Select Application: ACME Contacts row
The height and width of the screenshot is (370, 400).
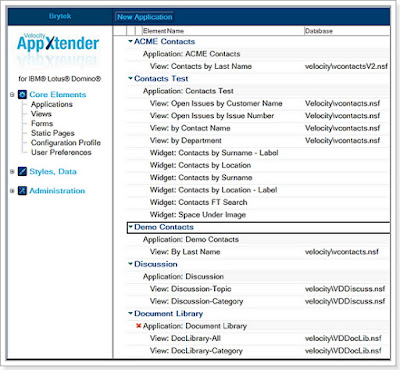[x=258, y=54]
